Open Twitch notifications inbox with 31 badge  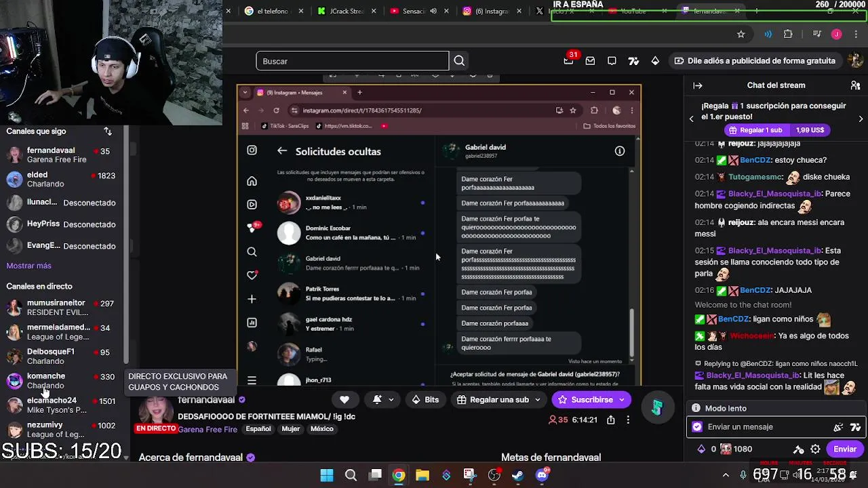click(x=568, y=61)
